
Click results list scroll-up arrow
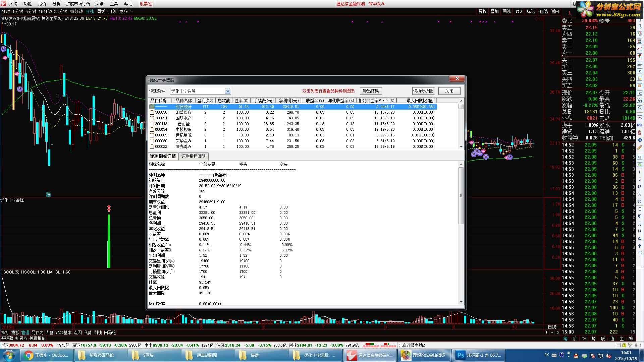click(x=461, y=101)
